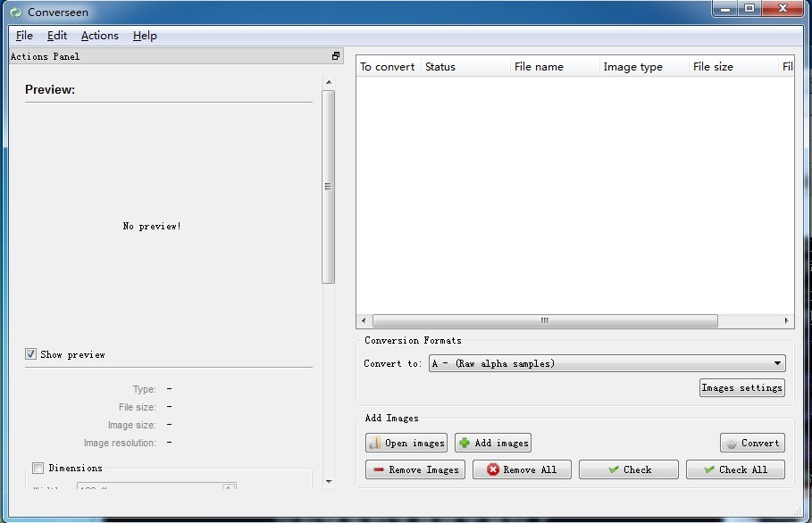Click the Images settings button

click(x=741, y=387)
